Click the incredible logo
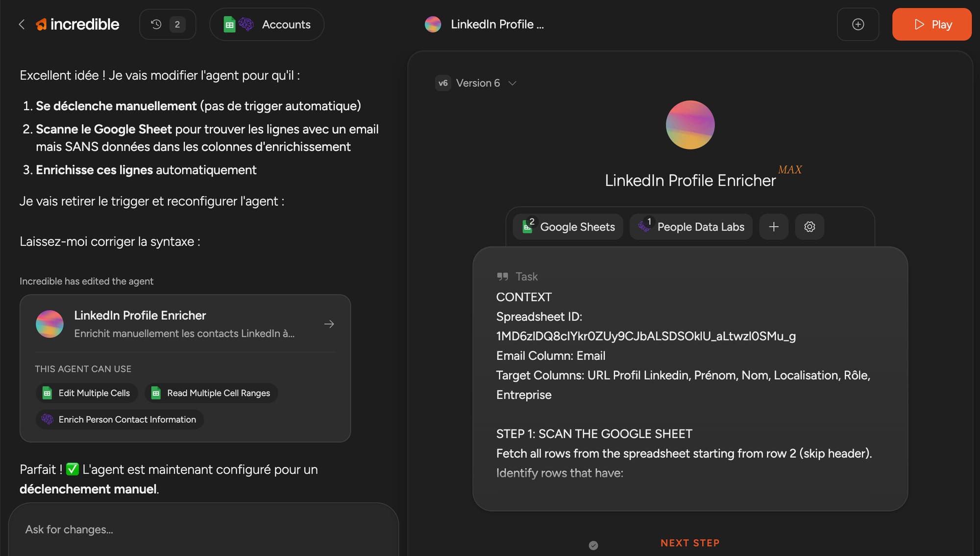This screenshot has width=980, height=556. click(x=78, y=24)
